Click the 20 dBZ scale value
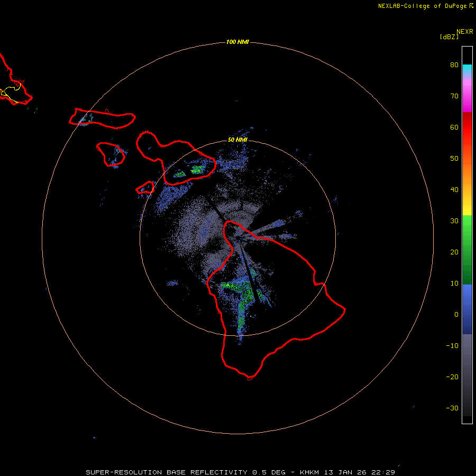The height and width of the screenshot is (476, 476). 454,252
